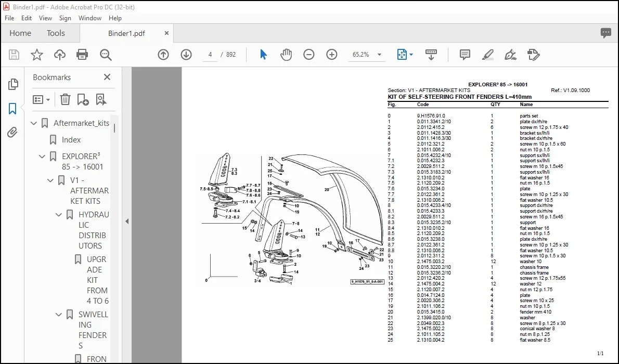Collapse the HYDRAULIC DISTRIBUTORS bookmark
619x364 pixels.
click(59, 215)
